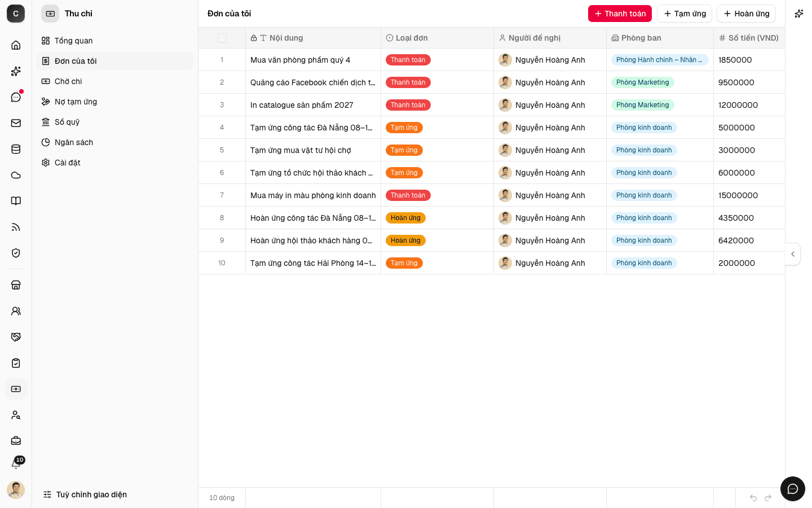Open the clipboard check icon in the rail
Image resolution: width=812 pixels, height=508 pixels.
click(16, 363)
